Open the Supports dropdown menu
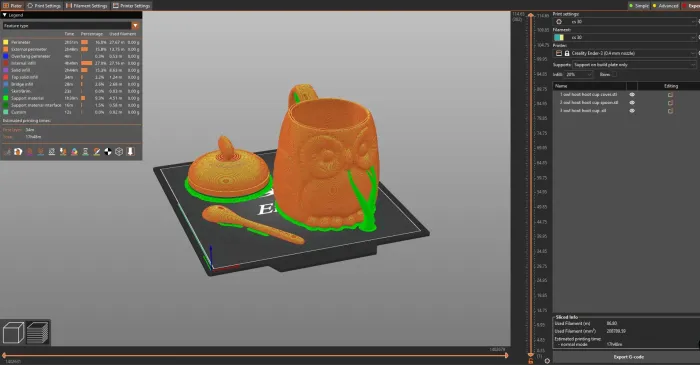The image size is (700, 365). point(634,65)
